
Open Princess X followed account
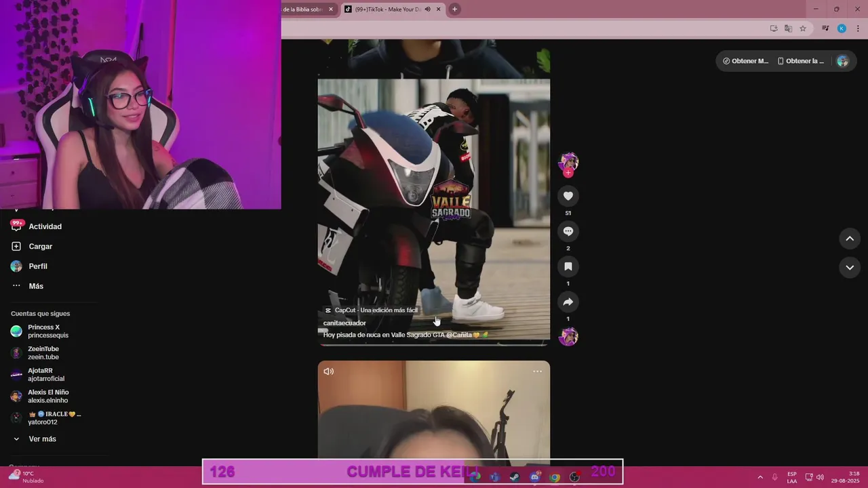[47, 331]
